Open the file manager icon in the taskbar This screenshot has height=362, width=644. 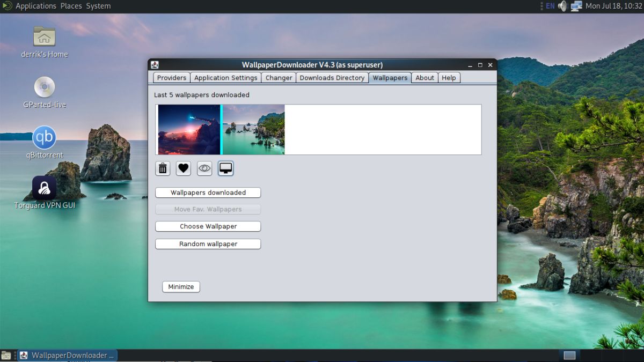(5, 355)
